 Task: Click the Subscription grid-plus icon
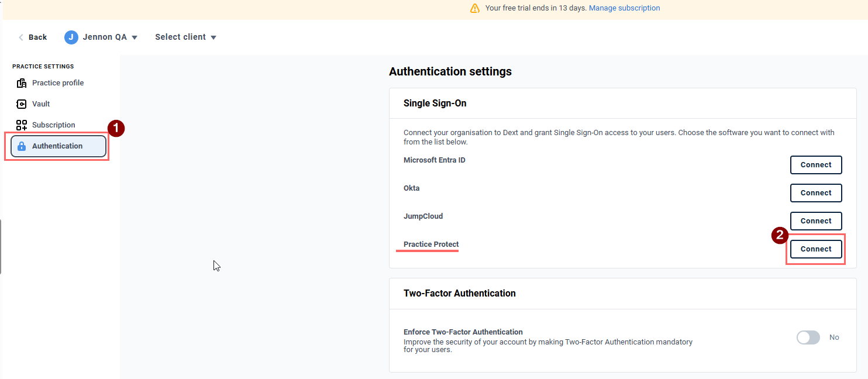22,125
